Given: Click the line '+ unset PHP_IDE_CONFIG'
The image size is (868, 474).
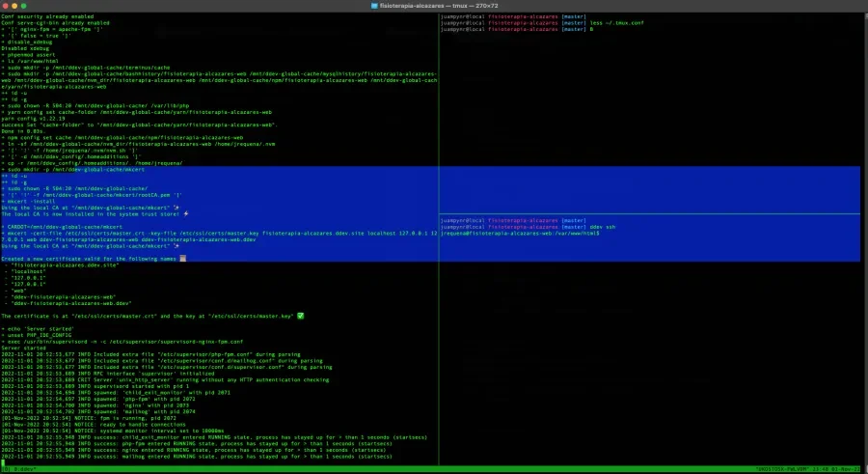Looking at the screenshot, I should point(37,335).
